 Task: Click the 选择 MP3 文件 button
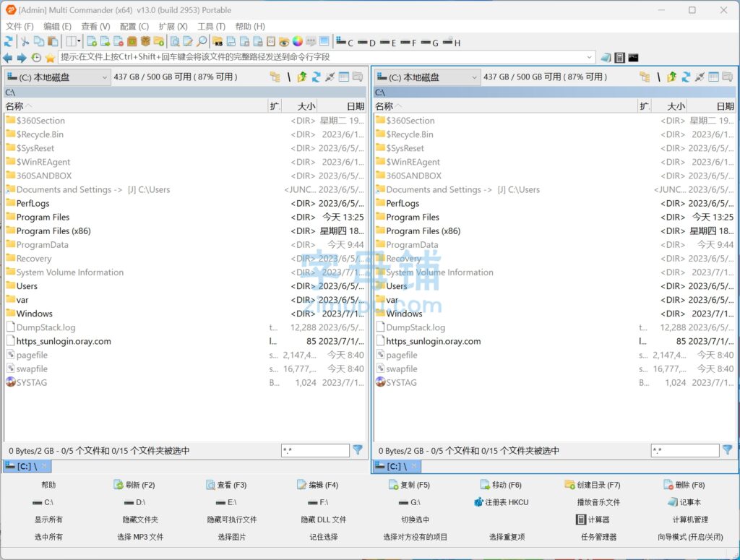tap(140, 537)
